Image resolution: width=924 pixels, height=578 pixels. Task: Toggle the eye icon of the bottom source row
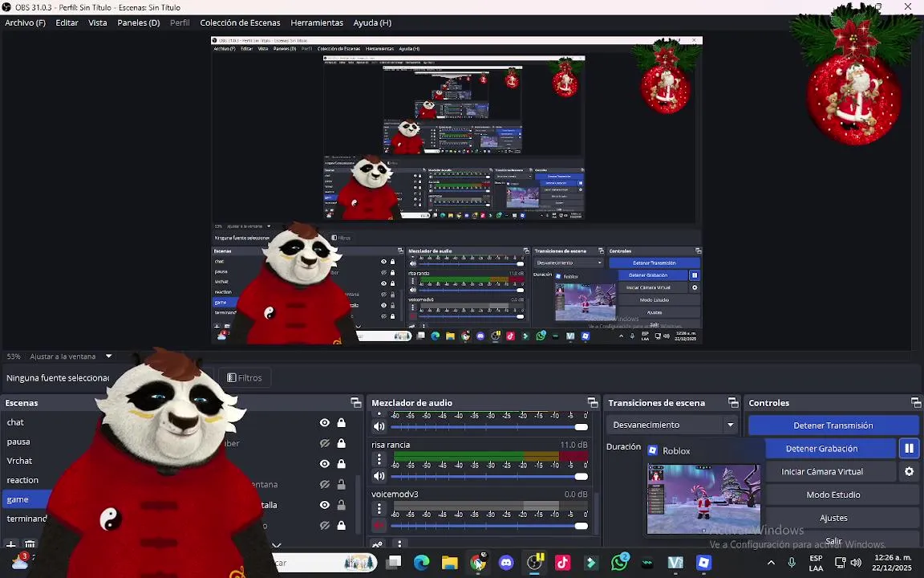pyautogui.click(x=325, y=526)
